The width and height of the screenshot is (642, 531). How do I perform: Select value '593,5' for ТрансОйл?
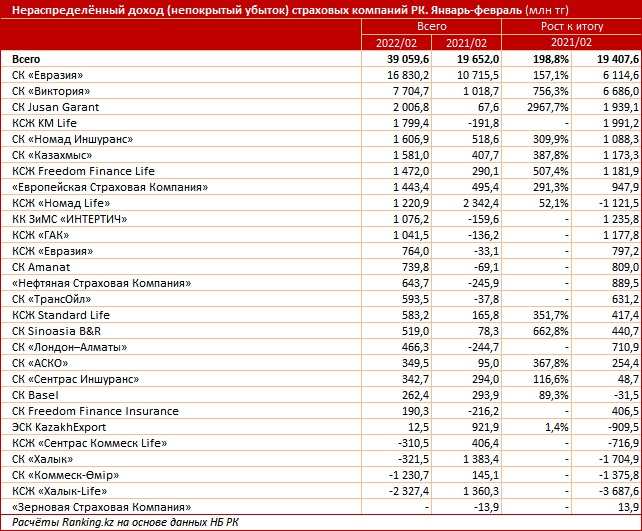[x=416, y=299]
